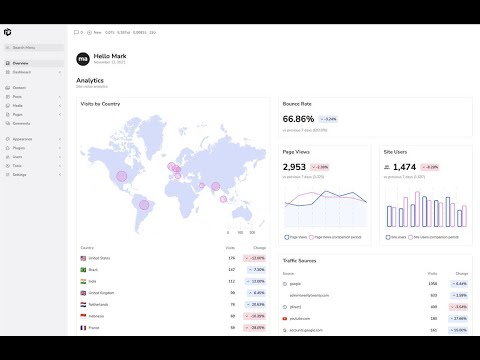Open the Settings menu item
The height and width of the screenshot is (360, 480).
(x=34, y=175)
